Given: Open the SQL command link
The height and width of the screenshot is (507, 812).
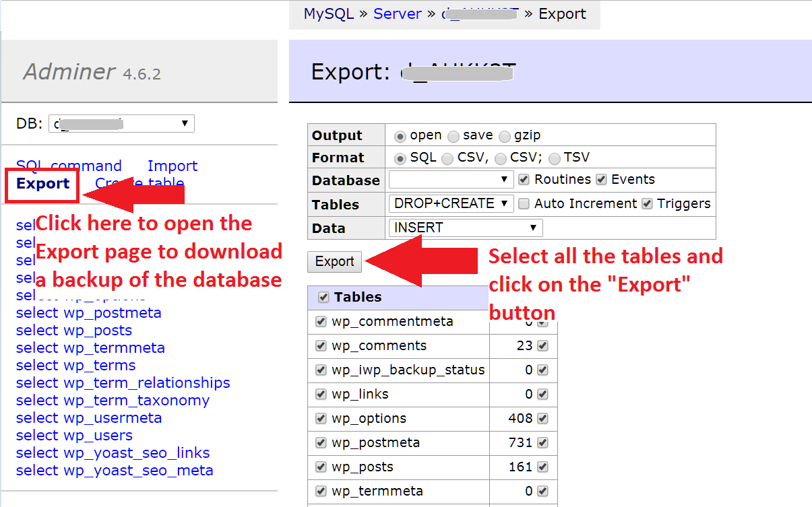Looking at the screenshot, I should tap(69, 166).
